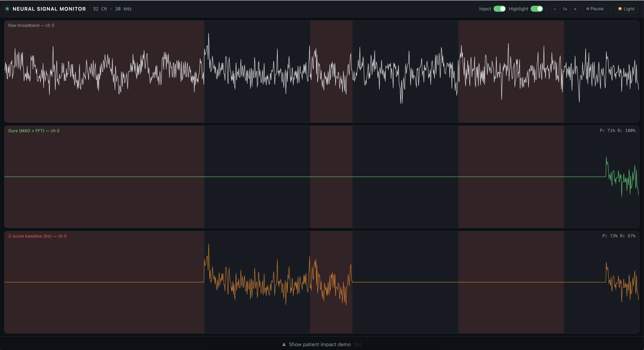The height and width of the screenshot is (350, 644).
Task: Click the 32 CH 30 kHz info text
Action: click(112, 9)
